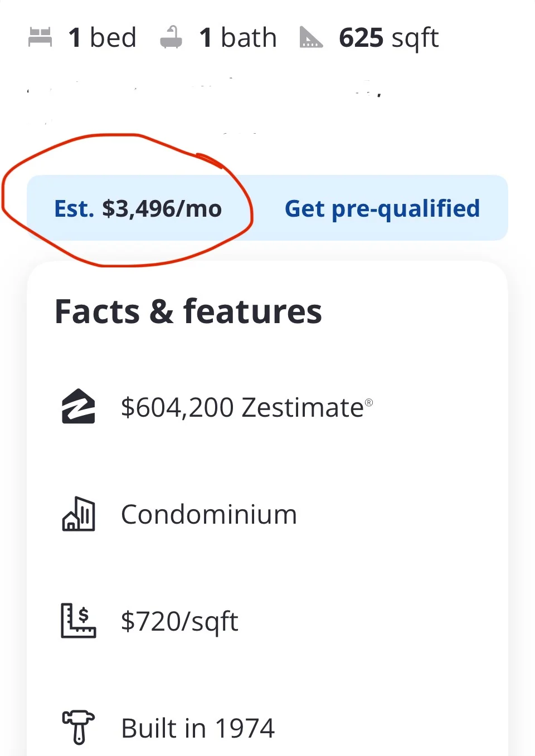Click the price-per-sqft ruler icon
This screenshot has height=756, width=535.
[x=78, y=621]
